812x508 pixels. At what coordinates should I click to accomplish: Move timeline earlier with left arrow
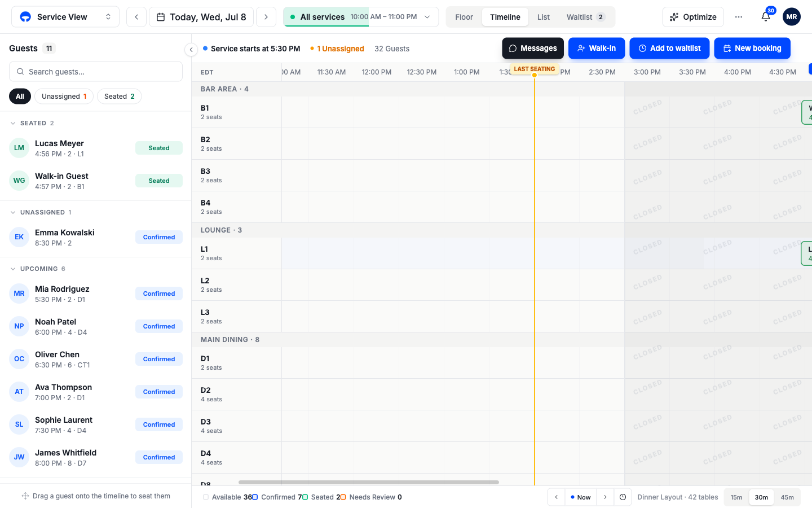(x=556, y=497)
